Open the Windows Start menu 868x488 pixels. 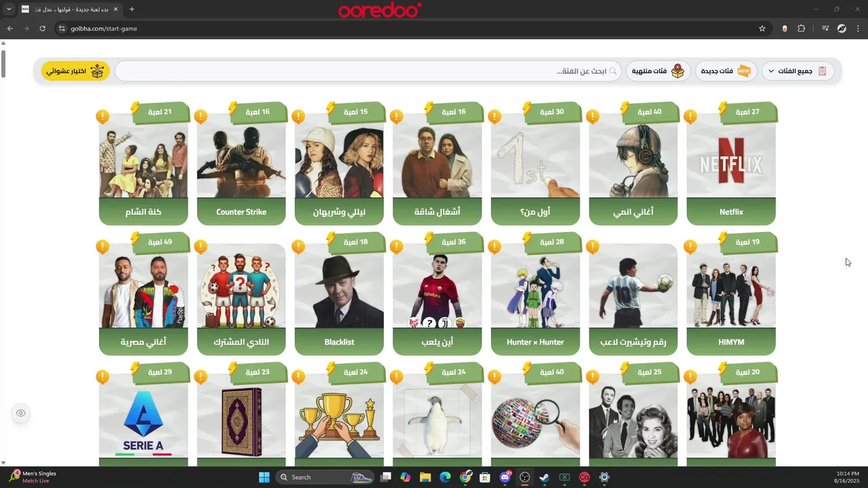pos(264,477)
